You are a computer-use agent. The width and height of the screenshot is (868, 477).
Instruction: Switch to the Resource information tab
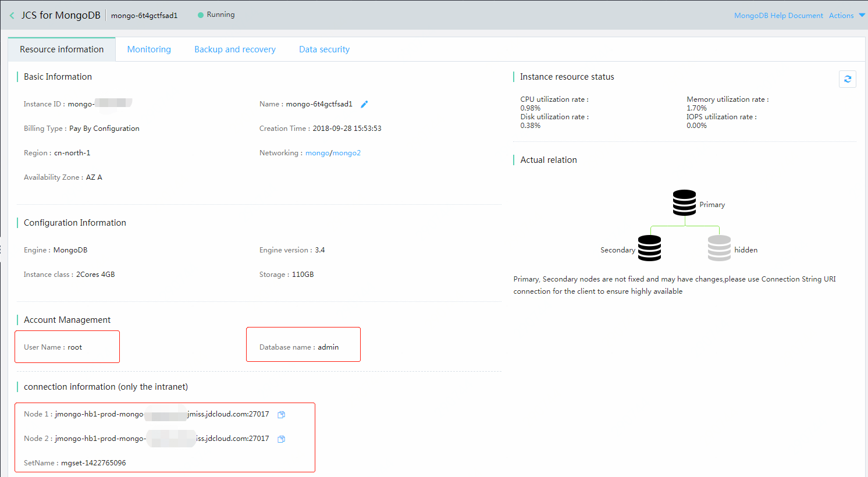click(62, 49)
